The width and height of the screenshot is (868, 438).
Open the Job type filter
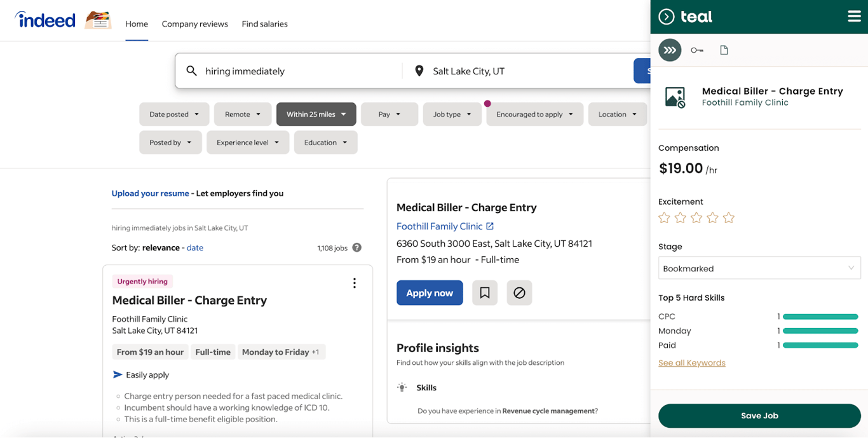coord(452,114)
